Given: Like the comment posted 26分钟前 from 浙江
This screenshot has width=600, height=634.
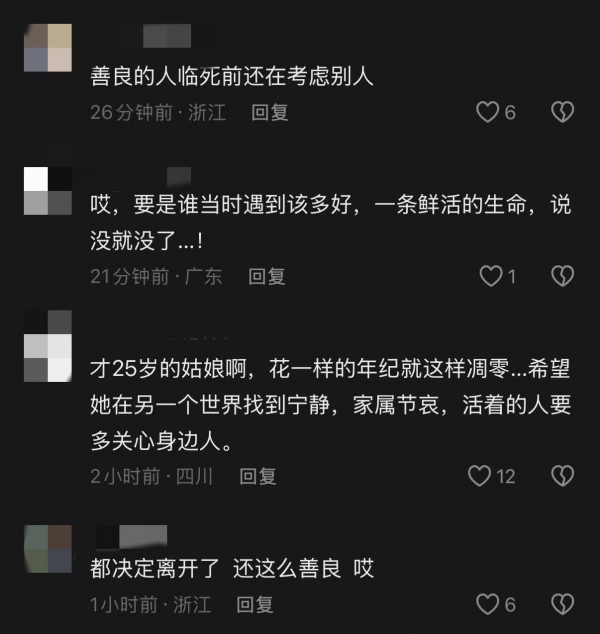Looking at the screenshot, I should (487, 112).
